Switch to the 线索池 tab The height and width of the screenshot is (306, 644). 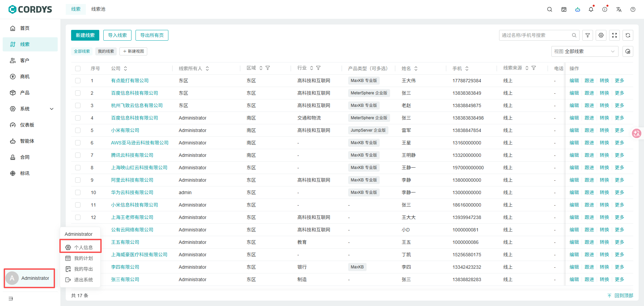click(x=98, y=9)
